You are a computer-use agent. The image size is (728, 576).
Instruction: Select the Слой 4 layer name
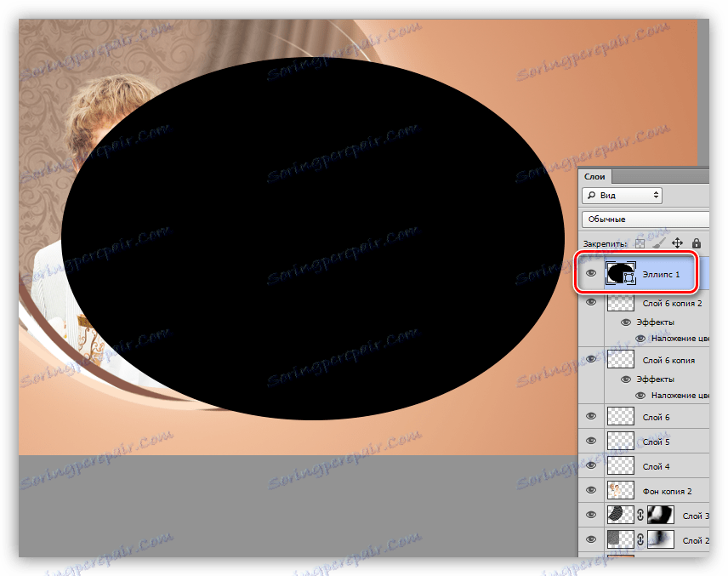656,467
